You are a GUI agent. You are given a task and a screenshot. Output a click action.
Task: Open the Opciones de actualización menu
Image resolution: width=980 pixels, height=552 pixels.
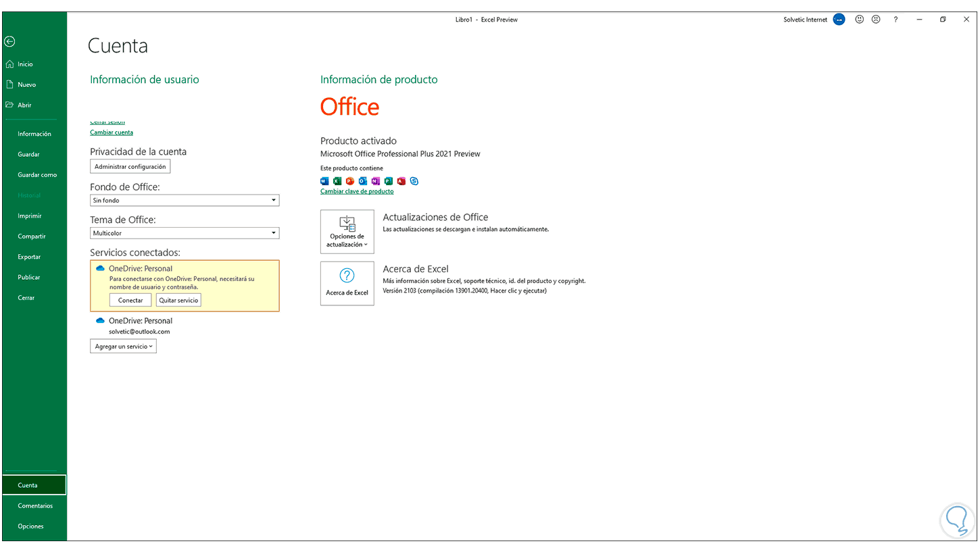(x=347, y=232)
